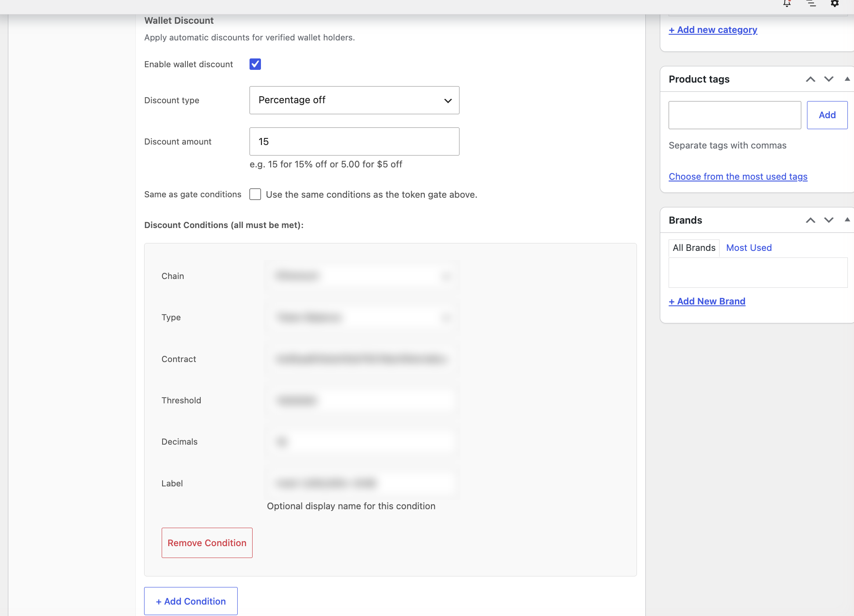Collapse the Brands panel
The width and height of the screenshot is (854, 616).
847,220
